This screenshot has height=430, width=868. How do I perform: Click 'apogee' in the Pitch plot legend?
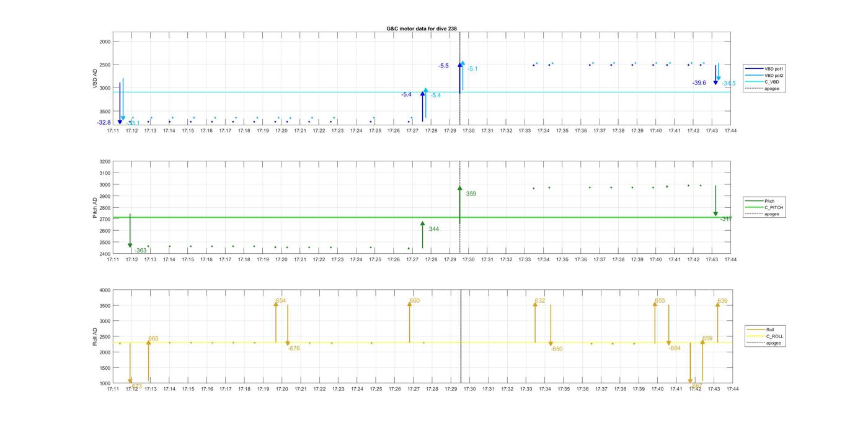pos(772,214)
